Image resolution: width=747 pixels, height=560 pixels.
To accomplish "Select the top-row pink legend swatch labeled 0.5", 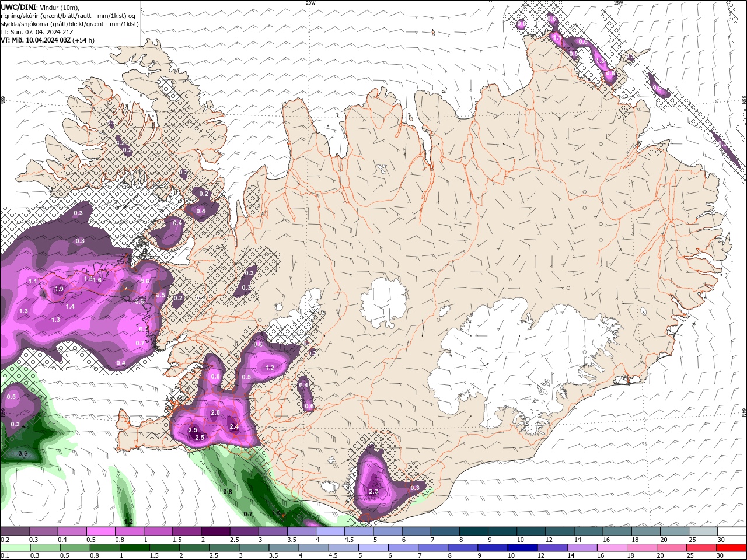I will tap(100, 531).
